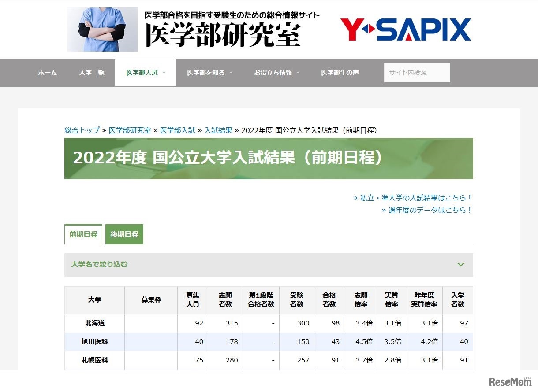Navigate to 医学部入試 breadcrumb link

tap(177, 130)
